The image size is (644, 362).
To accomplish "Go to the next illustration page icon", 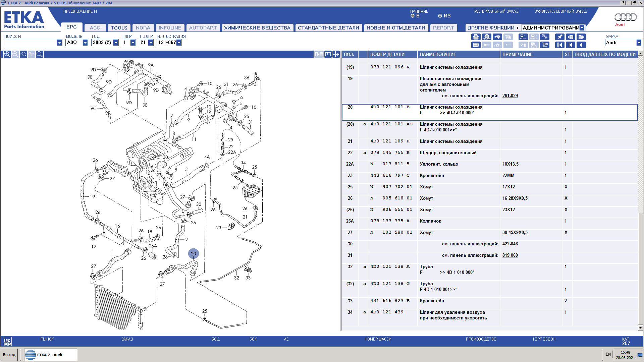I will (581, 37).
